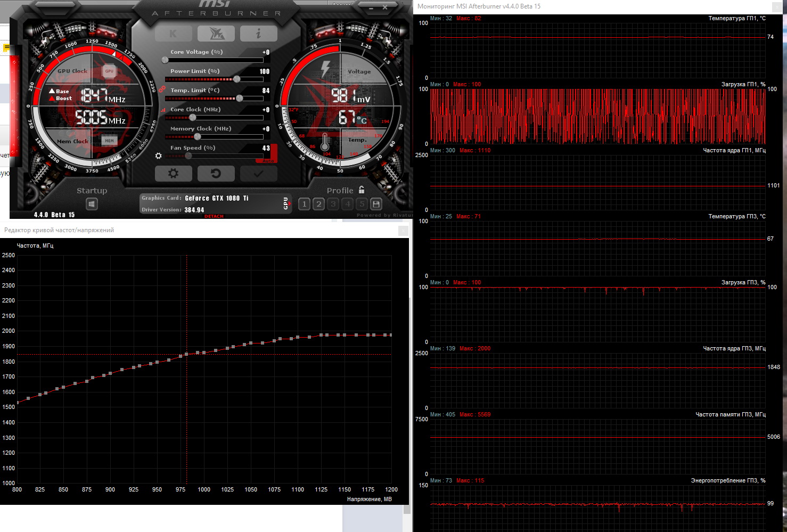This screenshot has height=532, width=787.
Task: Close the frequency/voltage curve editor window
Action: coord(403,230)
